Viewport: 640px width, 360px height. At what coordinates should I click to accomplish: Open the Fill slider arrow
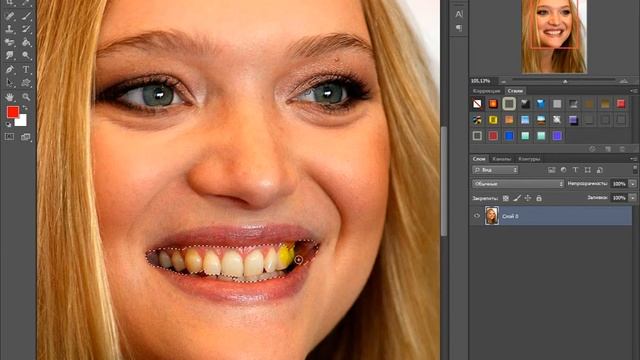point(633,198)
